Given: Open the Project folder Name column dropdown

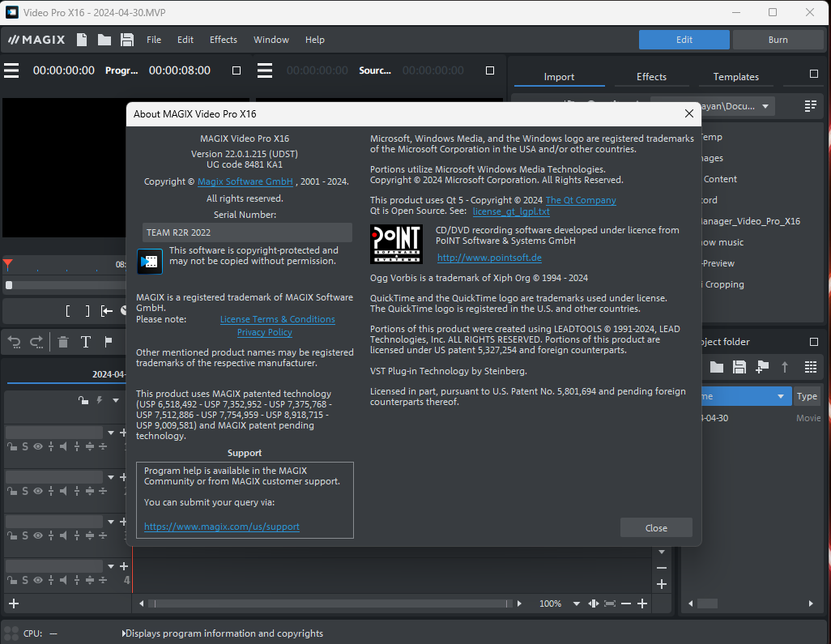Looking at the screenshot, I should click(781, 396).
